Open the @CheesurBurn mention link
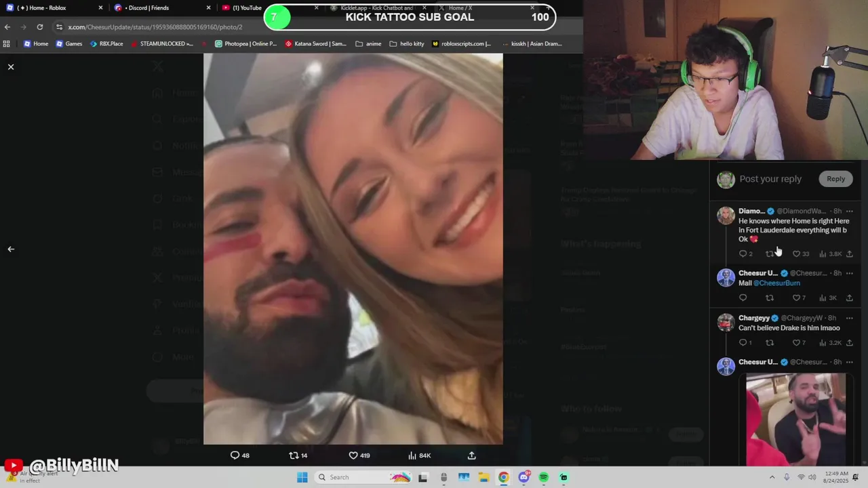 pos(776,283)
